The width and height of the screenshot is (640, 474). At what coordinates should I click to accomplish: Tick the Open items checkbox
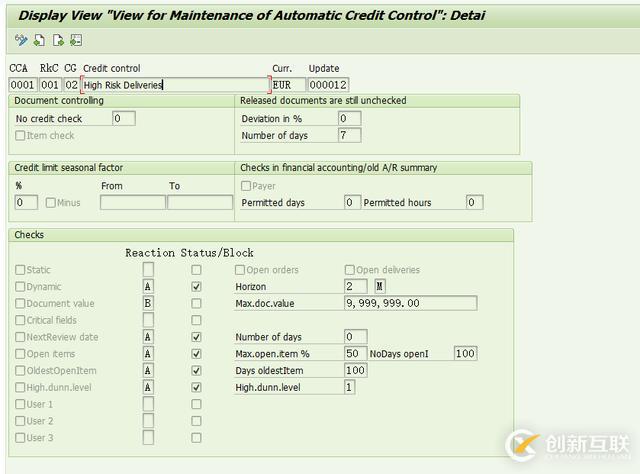(x=20, y=354)
